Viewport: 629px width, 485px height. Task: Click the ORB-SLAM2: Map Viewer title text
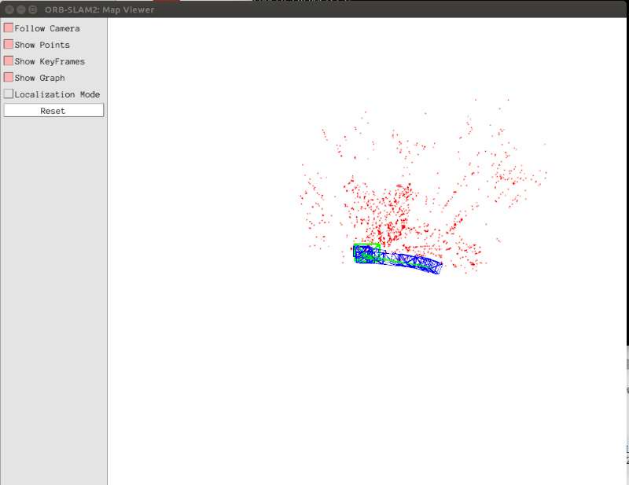point(97,9)
